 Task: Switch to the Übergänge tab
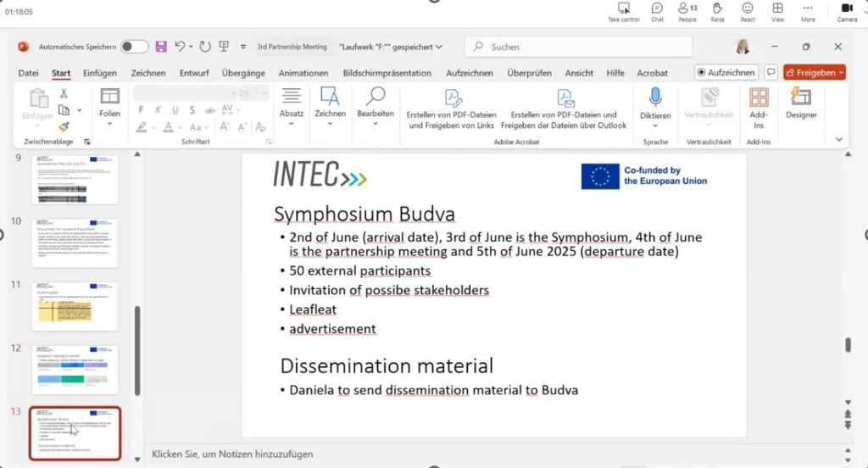(243, 73)
